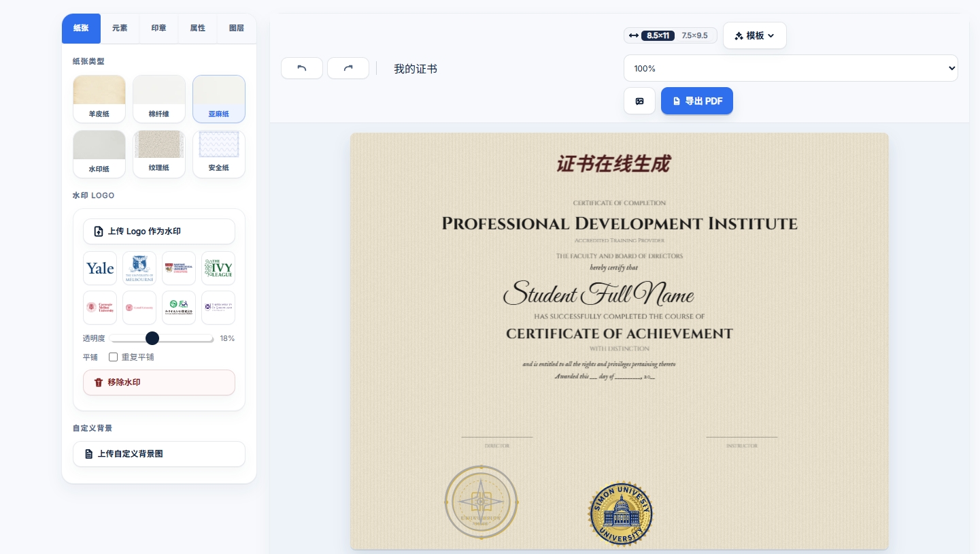Viewport: 980px width, 554px height.
Task: Select the grey compass seal on certificate
Action: (481, 502)
